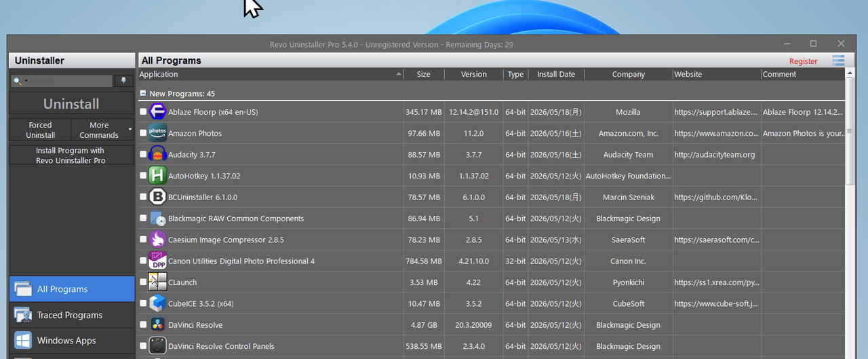
Task: Click the large Uninstall button
Action: (x=72, y=104)
